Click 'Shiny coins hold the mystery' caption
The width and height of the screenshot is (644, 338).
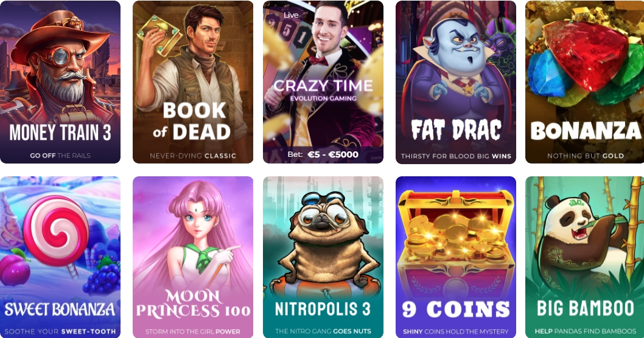click(x=456, y=331)
